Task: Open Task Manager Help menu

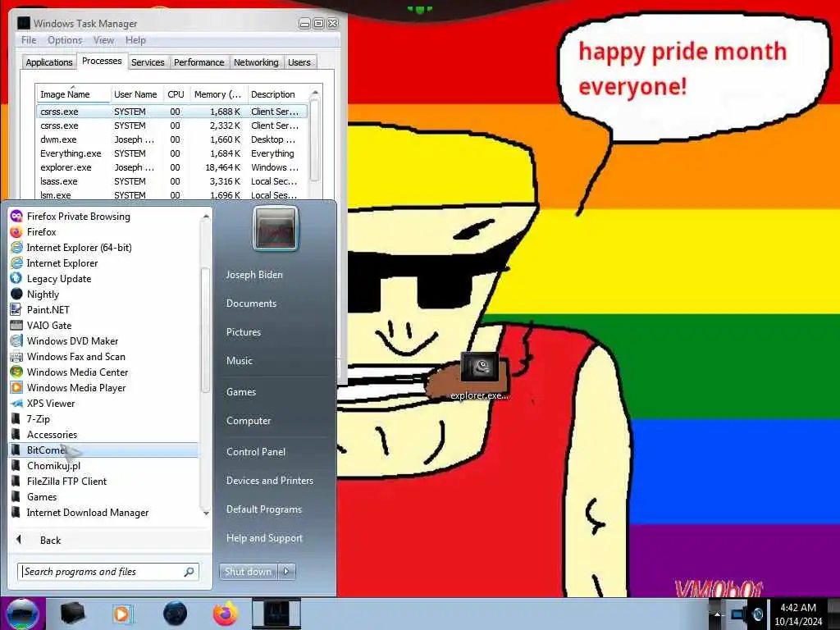Action: 135,40
